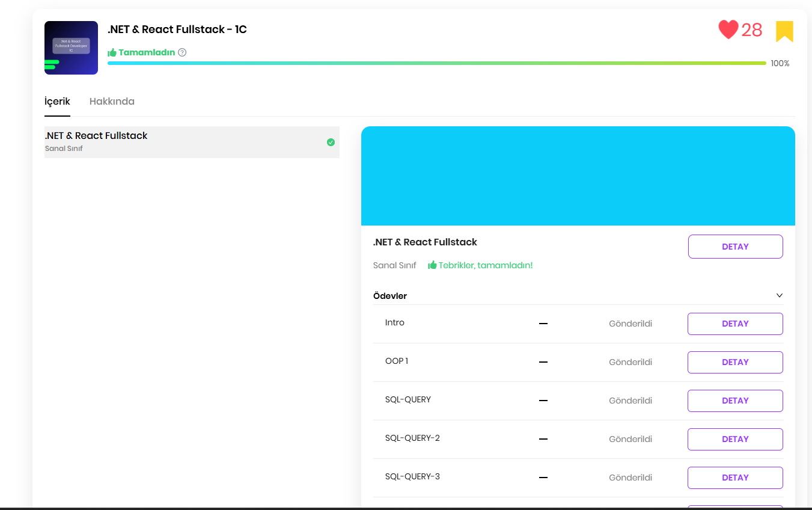The width and height of the screenshot is (812, 510).
Task: Click the green completed checkmark in Sanal Sınıf row
Action: [x=331, y=143]
